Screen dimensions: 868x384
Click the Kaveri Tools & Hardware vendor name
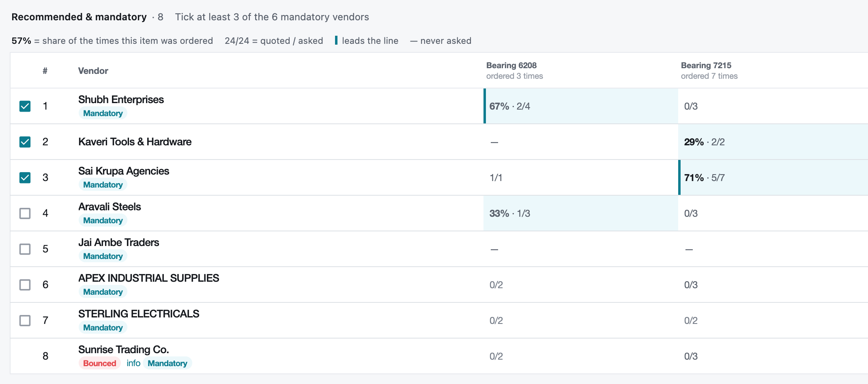tap(135, 142)
